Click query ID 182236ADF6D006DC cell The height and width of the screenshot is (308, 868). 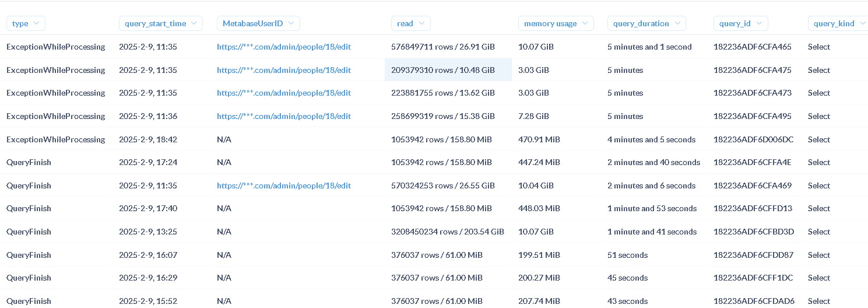(753, 139)
